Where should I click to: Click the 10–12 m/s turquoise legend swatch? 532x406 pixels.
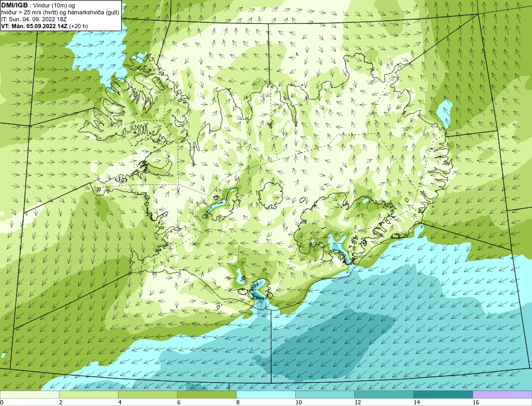point(325,395)
